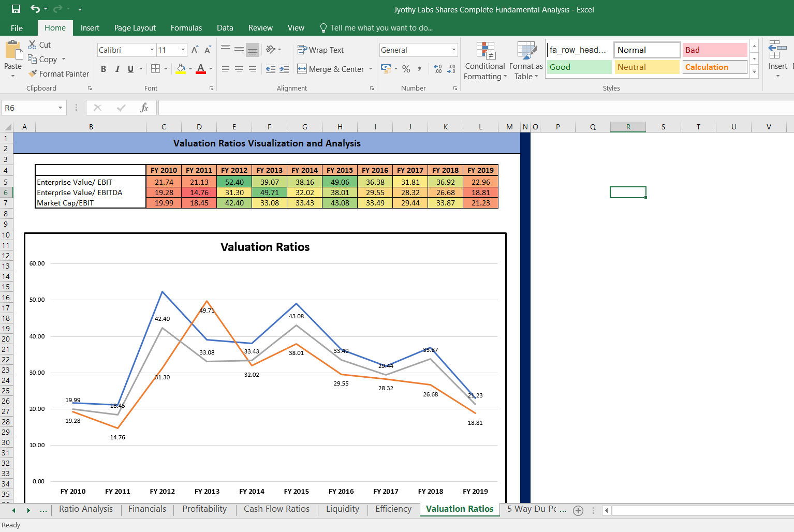Toggle Middle Align alignment
The image size is (794, 532).
tap(239, 50)
